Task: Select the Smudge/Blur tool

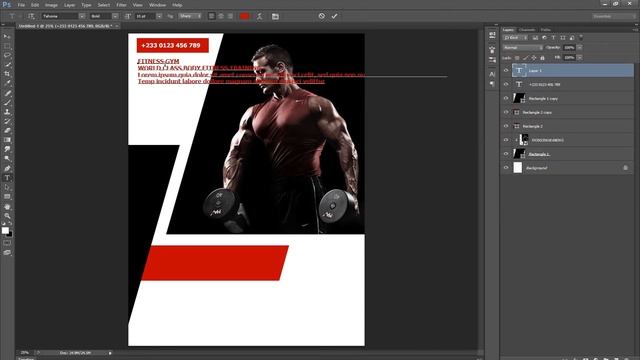Action: point(7,149)
